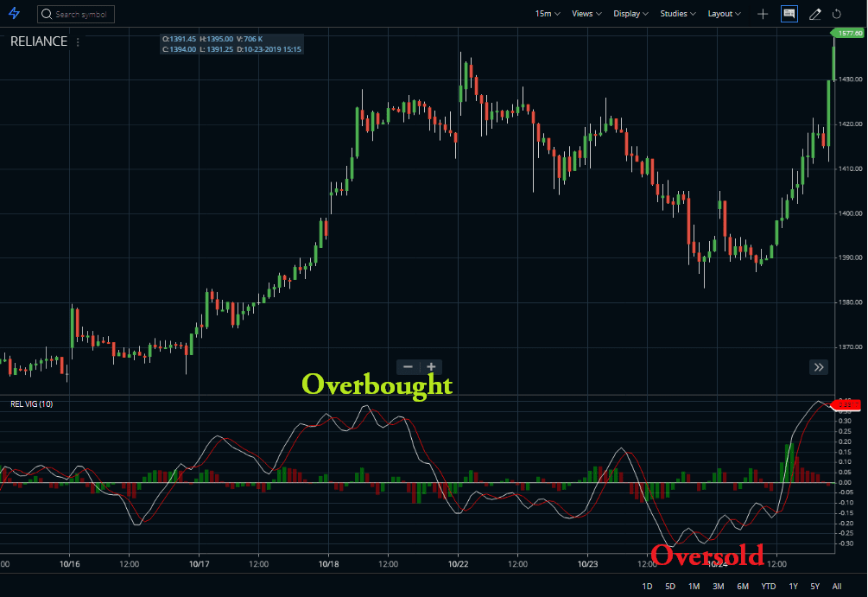Click the lightning bolt logo icon
868x597 pixels.
[x=15, y=13]
